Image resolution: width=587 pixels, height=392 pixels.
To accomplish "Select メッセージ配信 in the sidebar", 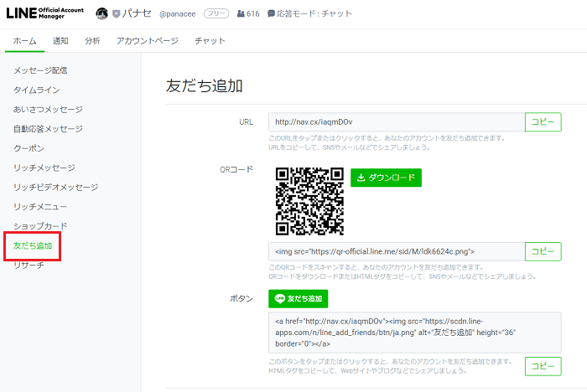I will [40, 70].
